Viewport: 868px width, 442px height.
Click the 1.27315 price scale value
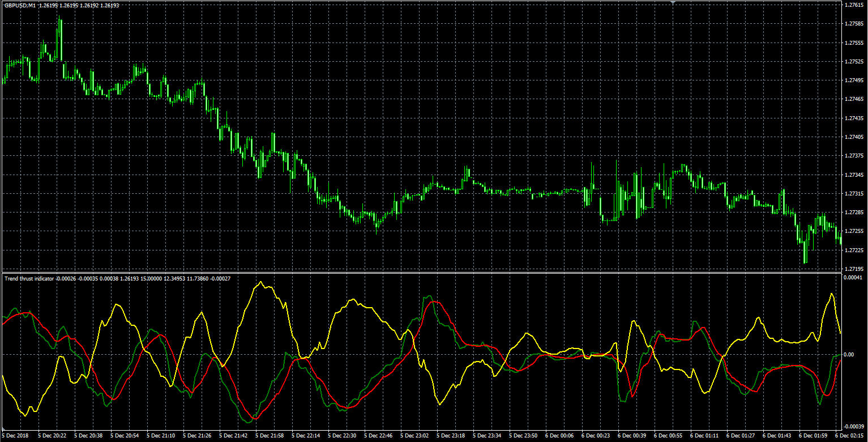tap(853, 194)
